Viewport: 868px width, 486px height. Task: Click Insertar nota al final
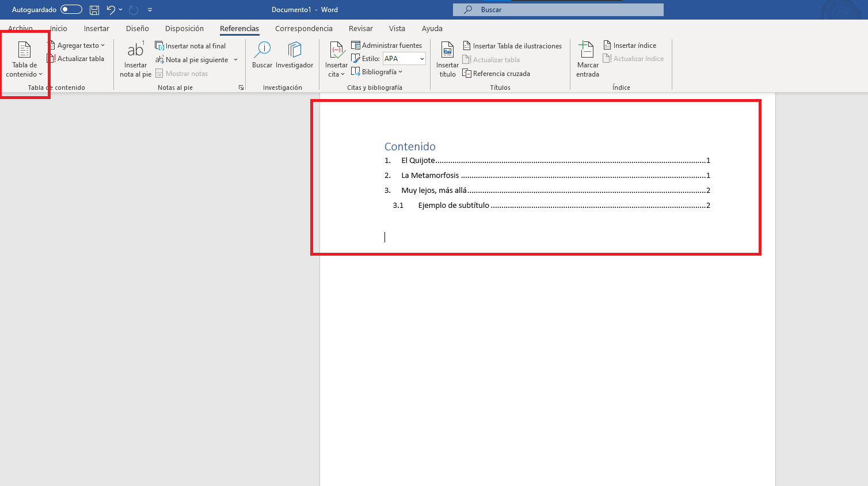(x=191, y=46)
